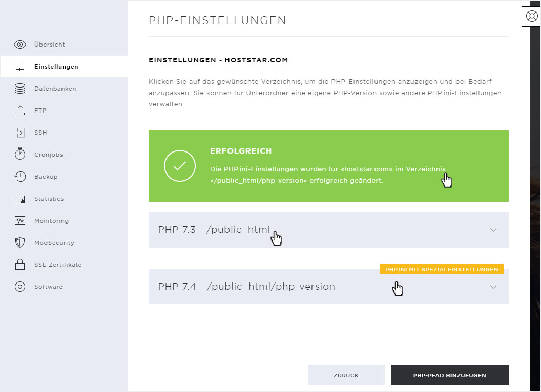Viewport: 541px width, 392px height.
Task: Click the database icon beside Datenbanken
Action: (x=20, y=89)
